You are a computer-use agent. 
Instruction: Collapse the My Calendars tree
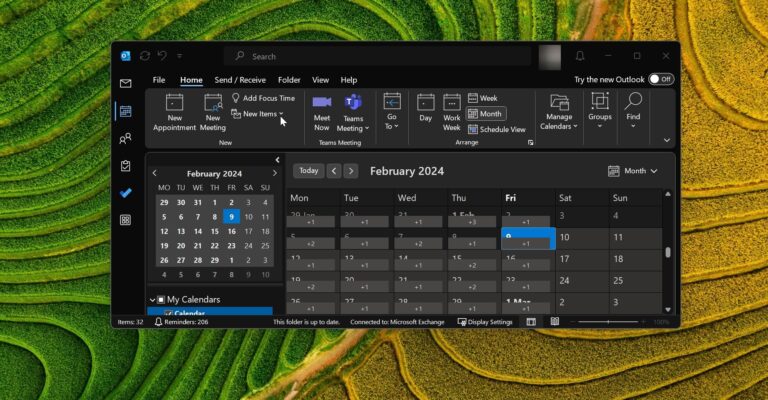[x=152, y=300]
